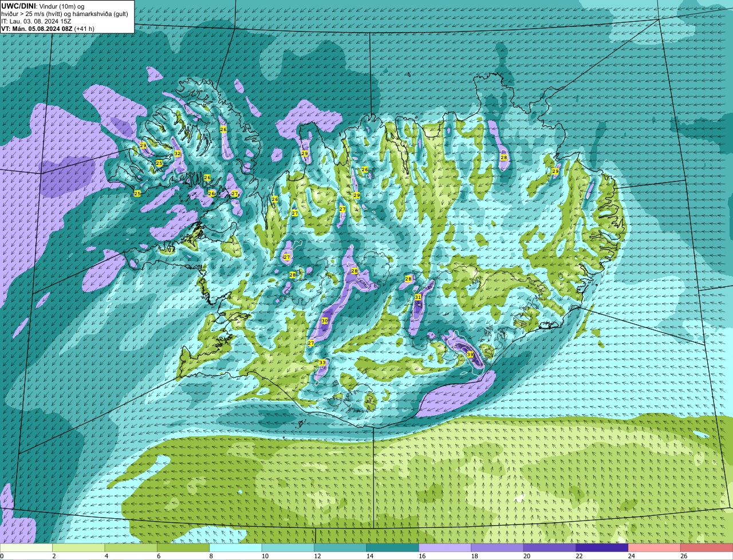This screenshot has width=733, height=560.
Task: Select the 18–20 m/s purple legend swatch
Action: click(498, 547)
